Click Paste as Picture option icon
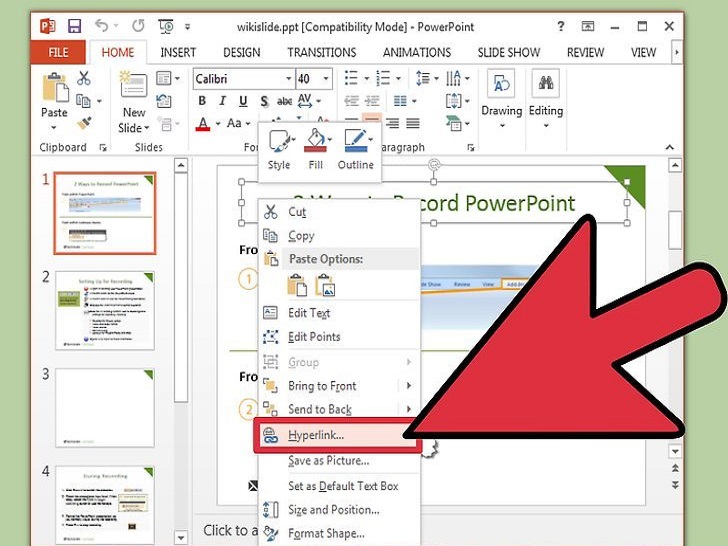This screenshot has width=728, height=546. click(325, 285)
